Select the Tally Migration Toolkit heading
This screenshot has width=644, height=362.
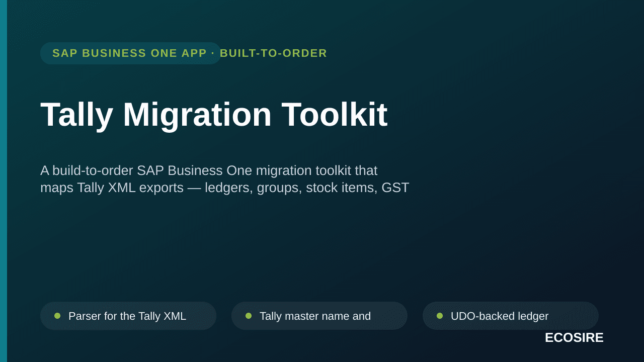pos(214,115)
